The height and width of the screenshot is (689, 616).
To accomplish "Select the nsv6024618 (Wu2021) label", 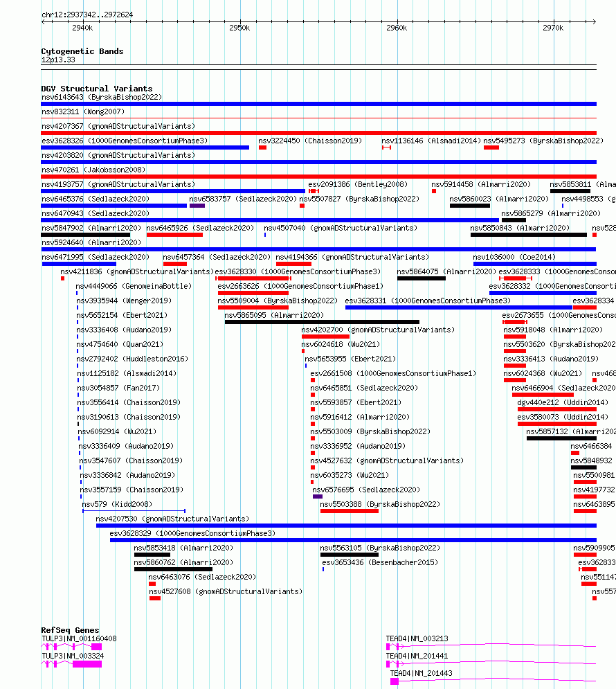I will point(341,343).
